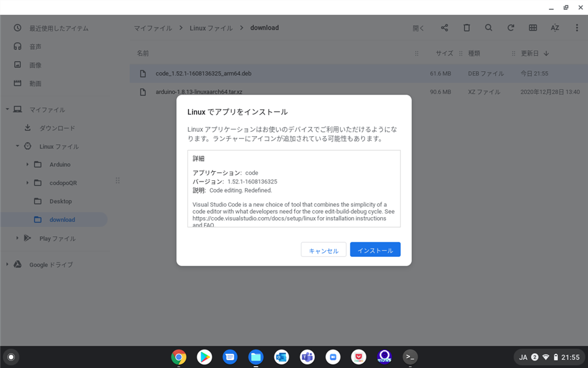This screenshot has height=368, width=588.
Task: Click the refresh icon in toolbar
Action: pyautogui.click(x=510, y=28)
